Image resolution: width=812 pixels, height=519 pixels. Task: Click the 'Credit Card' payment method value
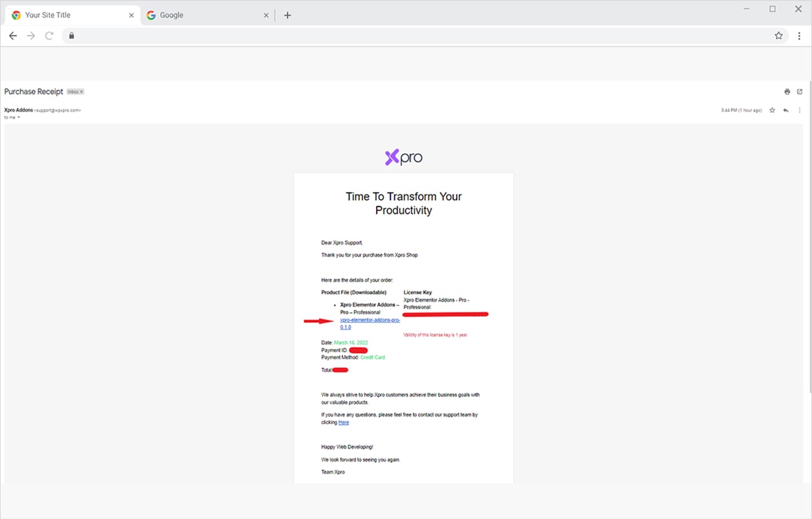373,357
